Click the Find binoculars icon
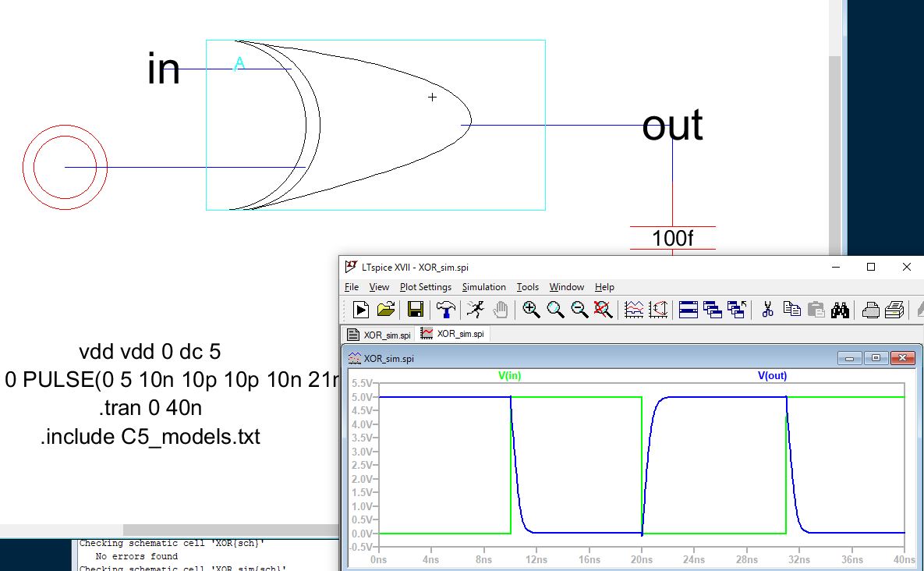Screen dimensions: 924x571 point(840,310)
